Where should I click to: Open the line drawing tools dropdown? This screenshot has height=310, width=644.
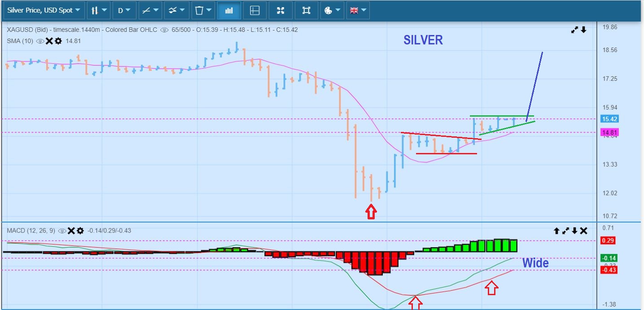click(150, 10)
